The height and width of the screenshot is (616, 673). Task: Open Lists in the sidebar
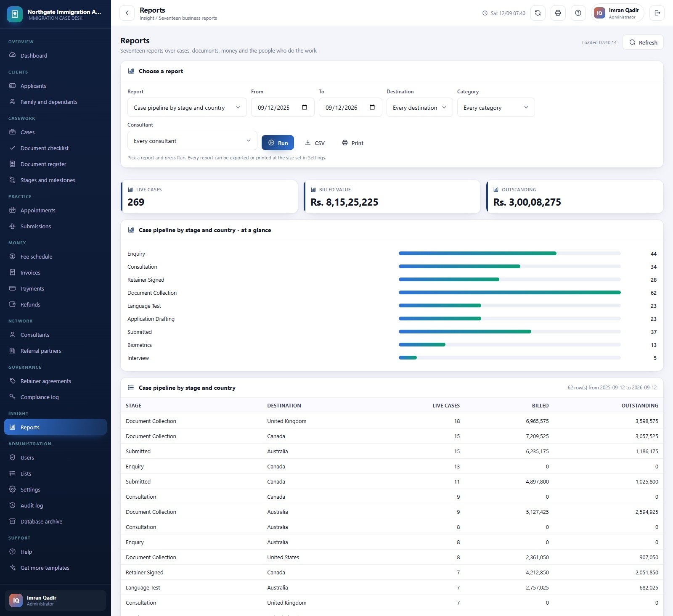pyautogui.click(x=56, y=473)
